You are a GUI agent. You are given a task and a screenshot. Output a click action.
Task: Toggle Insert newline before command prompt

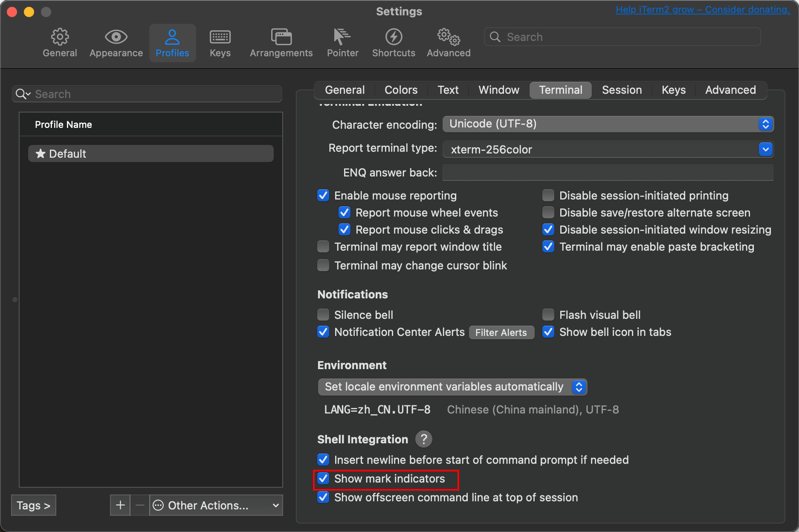tap(323, 460)
